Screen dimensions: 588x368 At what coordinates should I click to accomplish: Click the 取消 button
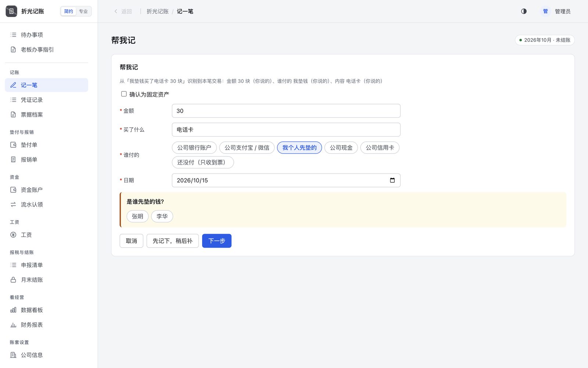point(132,241)
